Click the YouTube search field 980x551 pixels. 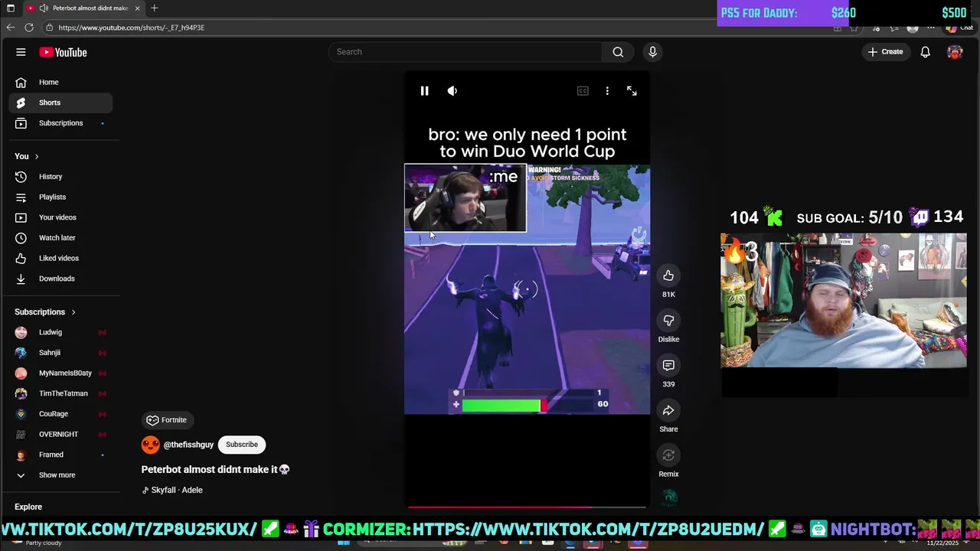pyautogui.click(x=465, y=52)
